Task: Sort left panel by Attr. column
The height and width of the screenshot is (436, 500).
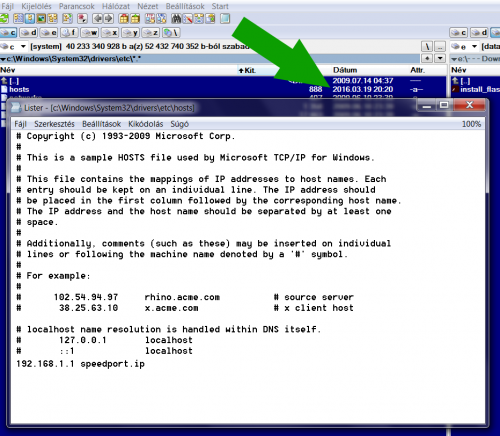Action: (428, 70)
